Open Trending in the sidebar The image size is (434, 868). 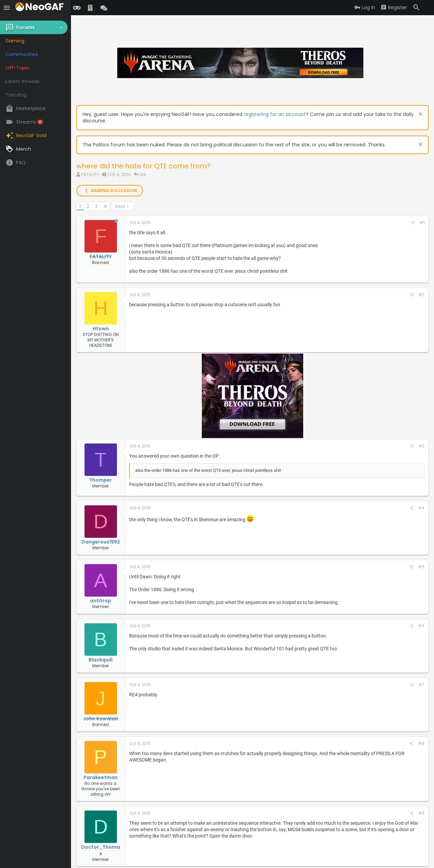(16, 95)
